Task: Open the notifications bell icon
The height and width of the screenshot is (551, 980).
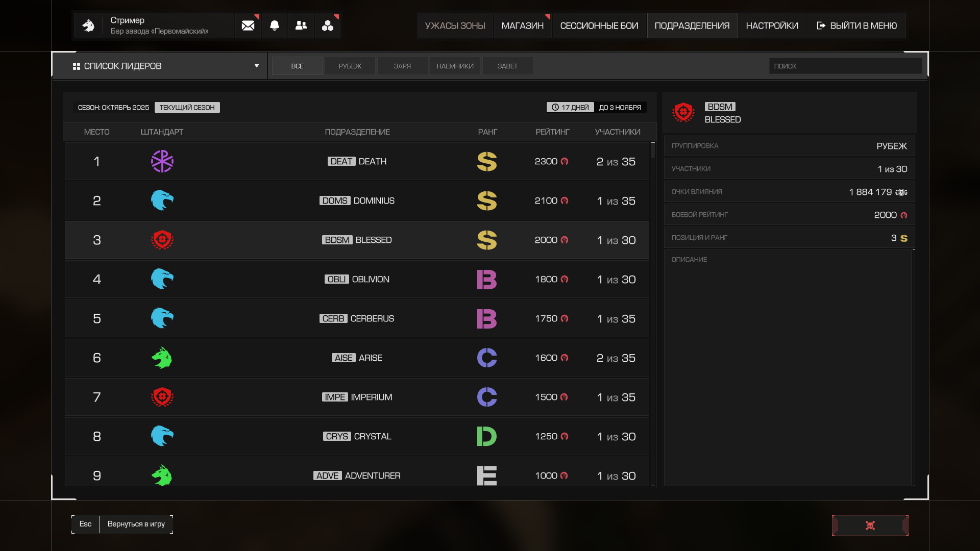Action: click(275, 26)
